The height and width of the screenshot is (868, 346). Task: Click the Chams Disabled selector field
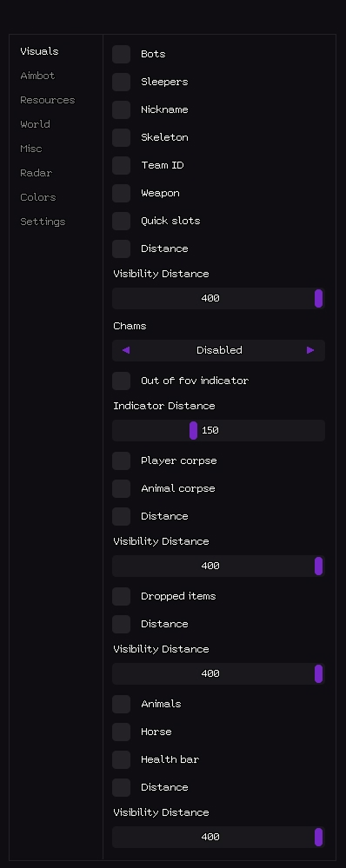click(x=219, y=350)
